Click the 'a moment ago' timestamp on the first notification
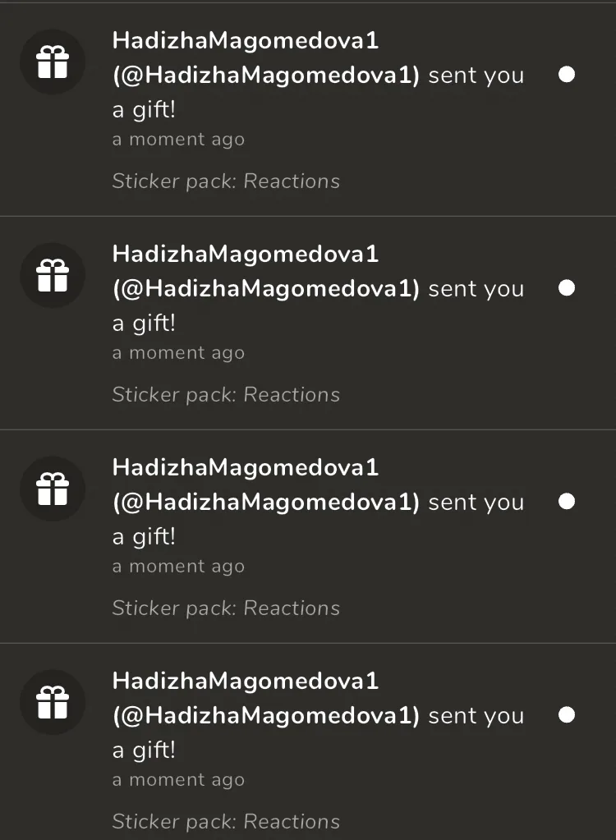 tap(178, 140)
